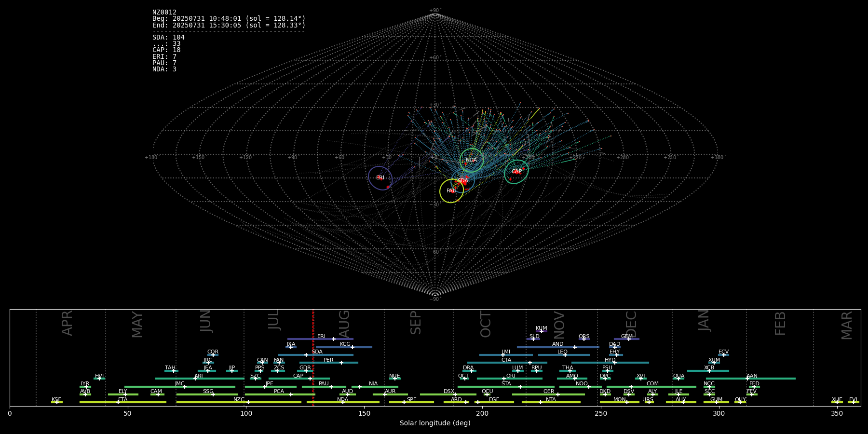Click the JXA shower label in timeline
868x434 pixels.
(291, 344)
